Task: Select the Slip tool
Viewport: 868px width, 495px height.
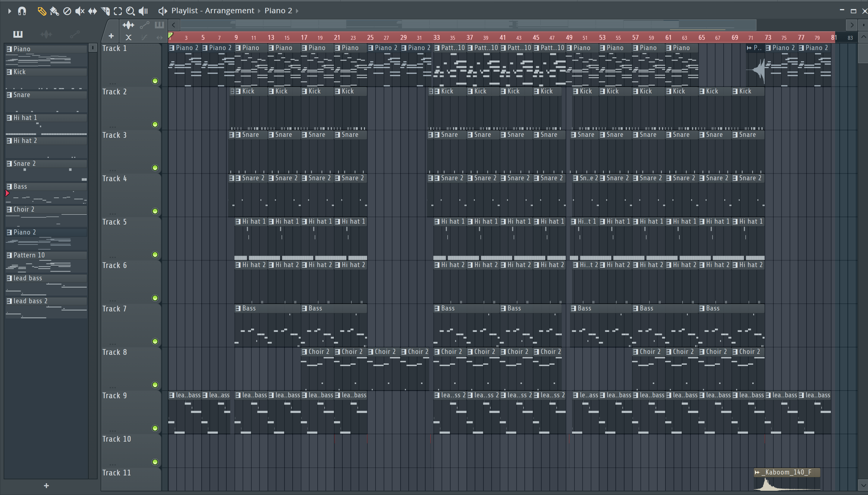Action: point(93,11)
